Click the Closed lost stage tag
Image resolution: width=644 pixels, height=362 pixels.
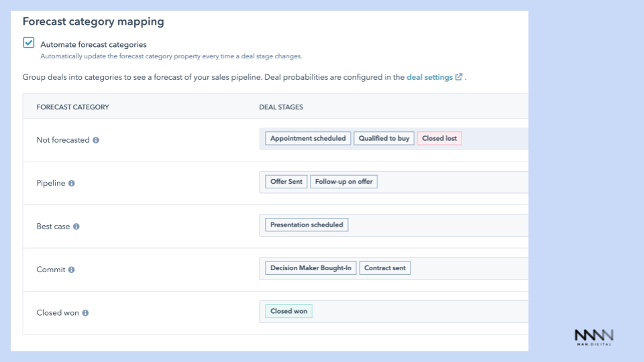[x=439, y=139]
